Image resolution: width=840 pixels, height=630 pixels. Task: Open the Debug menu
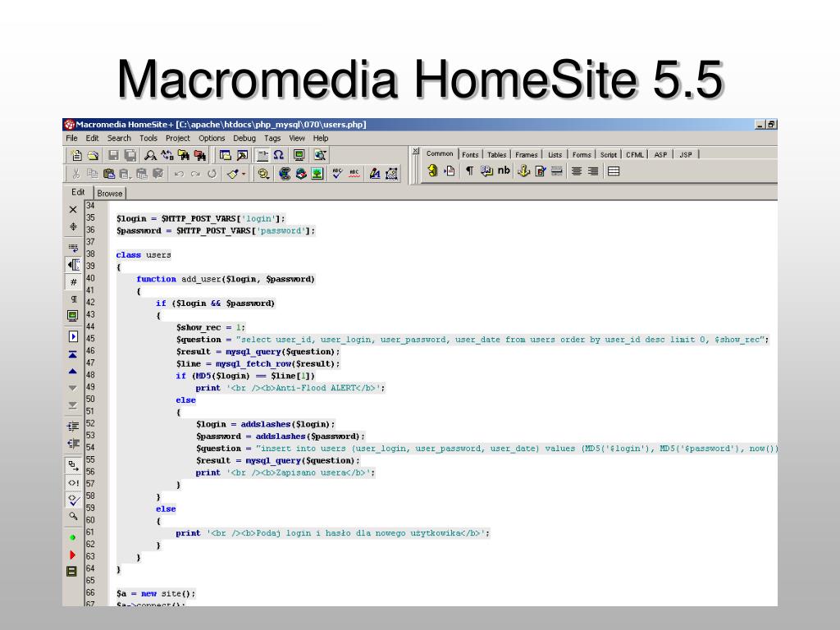click(x=244, y=138)
